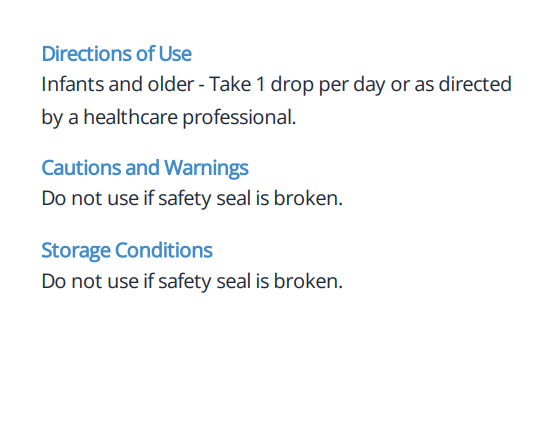
Task: Click safety seal sentence under Storage Conditions
Action: [192, 282]
